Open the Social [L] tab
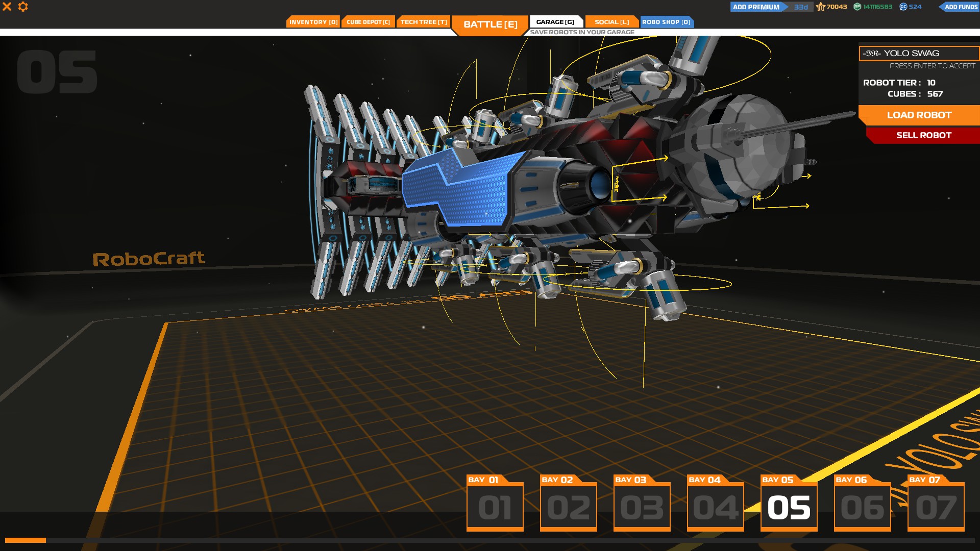The height and width of the screenshot is (551, 980). pos(611,22)
